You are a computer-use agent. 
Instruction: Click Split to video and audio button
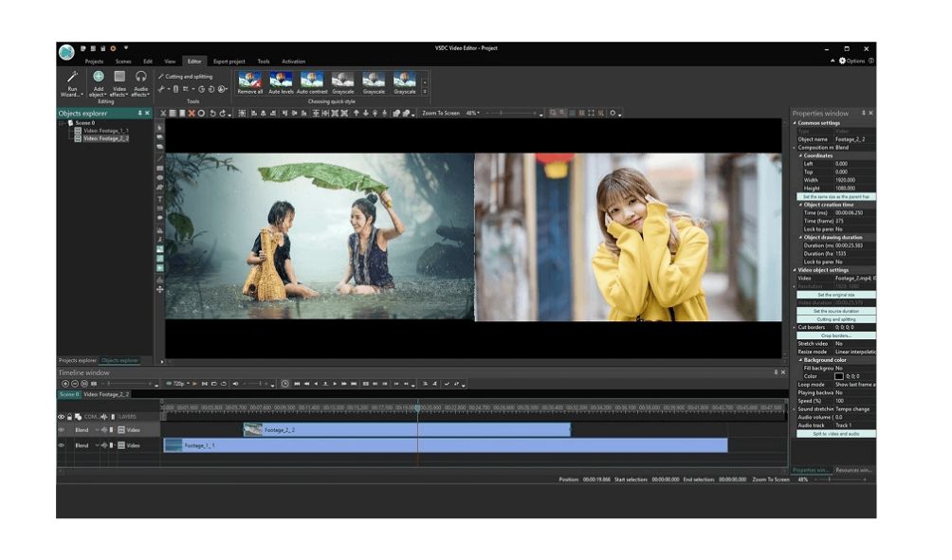835,433
